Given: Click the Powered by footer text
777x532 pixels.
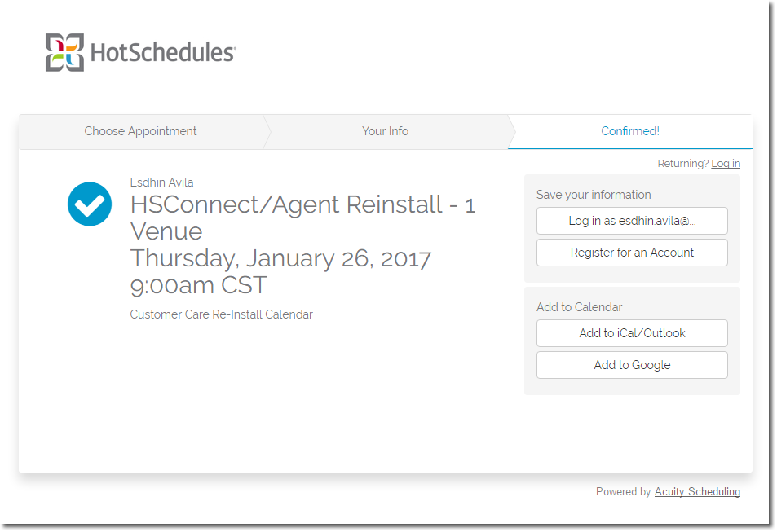Looking at the screenshot, I should tap(623, 492).
